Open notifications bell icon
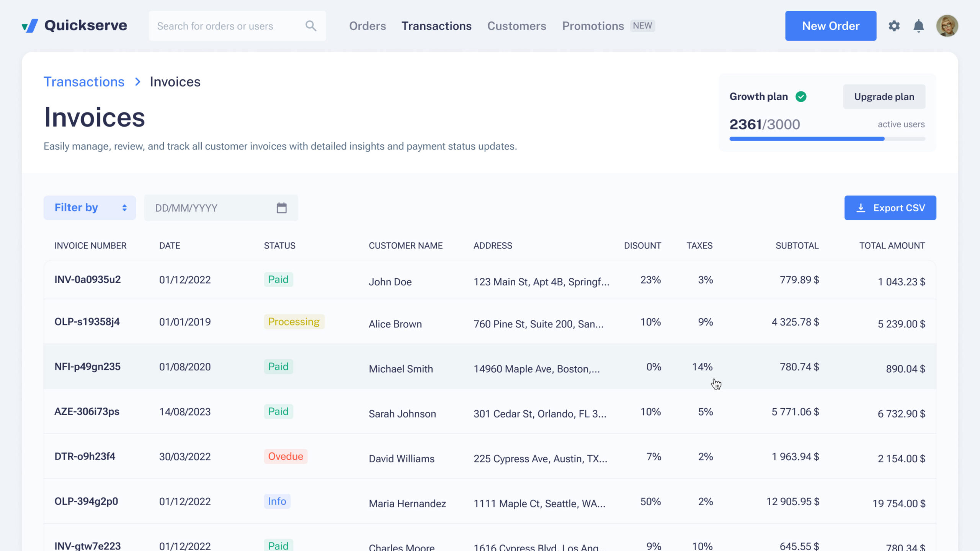The width and height of the screenshot is (980, 551). click(x=918, y=26)
